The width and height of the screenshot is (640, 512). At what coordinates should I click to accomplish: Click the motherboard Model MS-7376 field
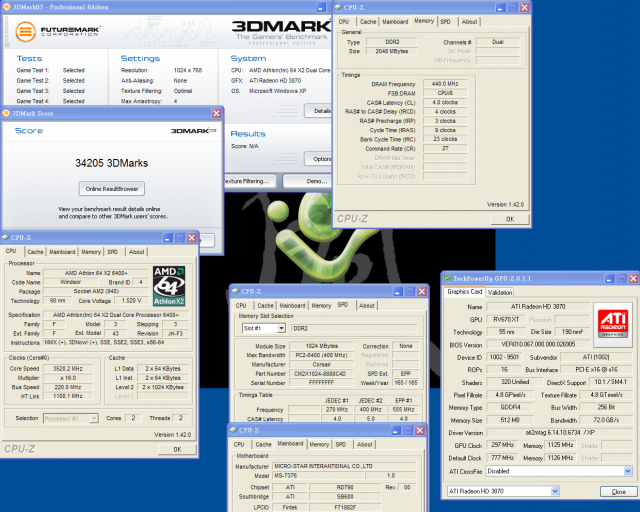click(318, 475)
